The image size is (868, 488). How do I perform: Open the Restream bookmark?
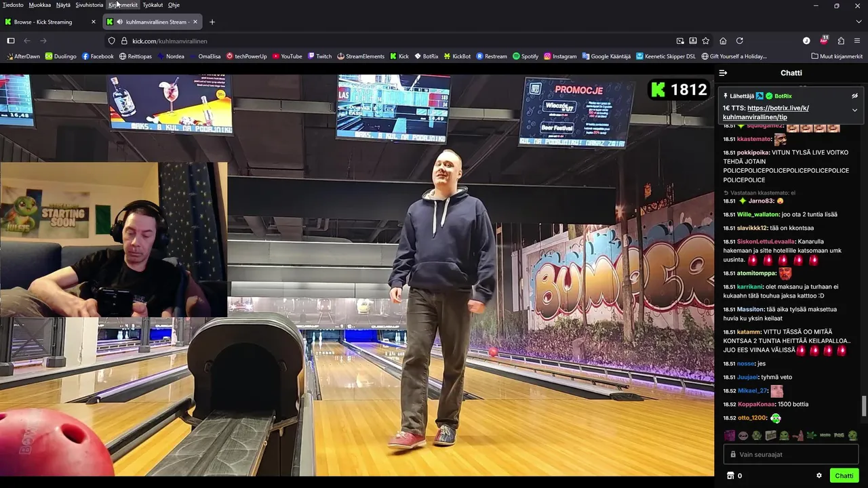click(x=492, y=56)
